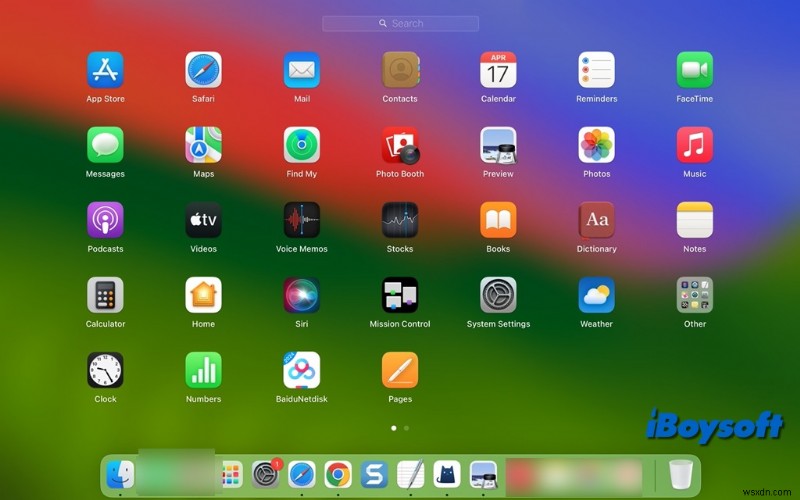Open App Store from Launchpad
The height and width of the screenshot is (500, 800).
click(105, 70)
